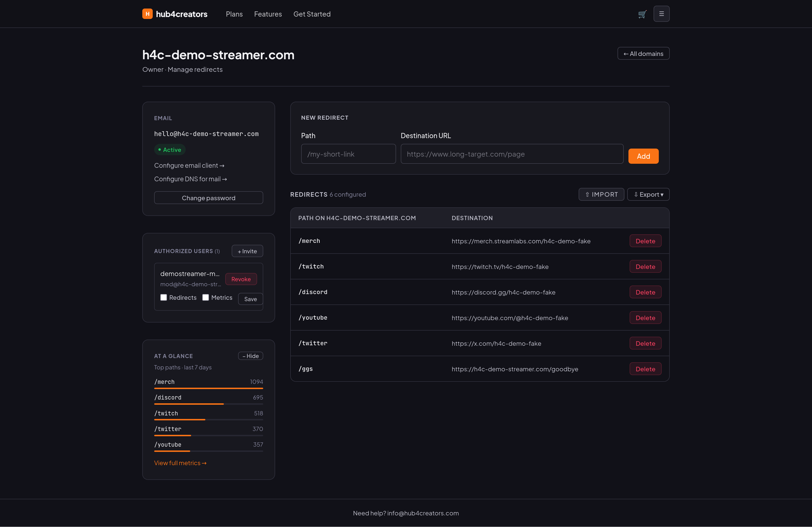Open View full metrics link
This screenshot has height=527, width=812.
pos(180,463)
